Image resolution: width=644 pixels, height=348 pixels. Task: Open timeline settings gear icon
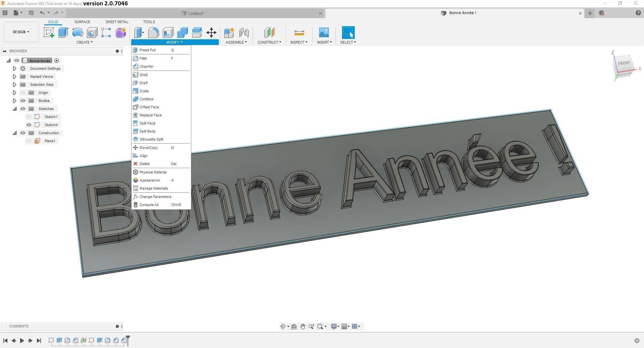coord(637,341)
